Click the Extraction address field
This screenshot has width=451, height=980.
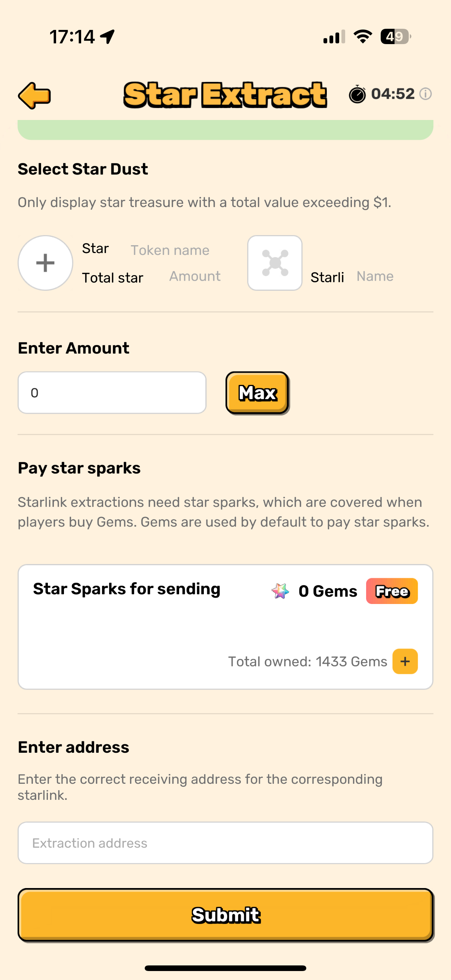[225, 843]
